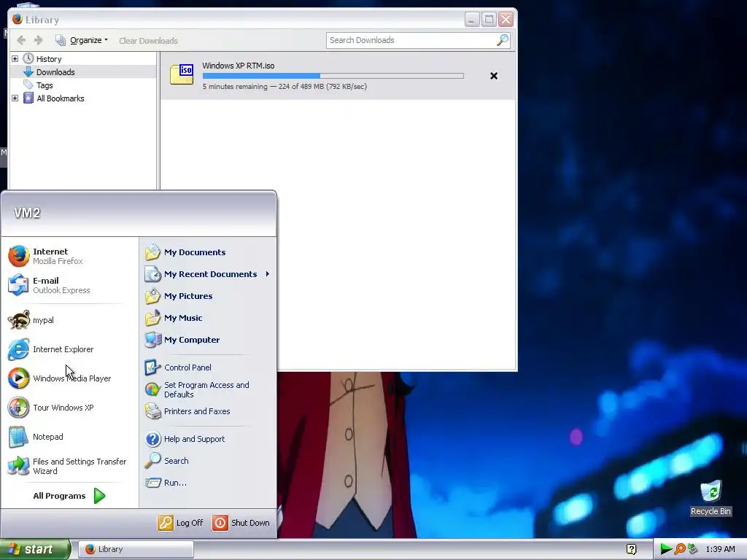Click Shut Down button
Screen dimensions: 747x560
241,523
